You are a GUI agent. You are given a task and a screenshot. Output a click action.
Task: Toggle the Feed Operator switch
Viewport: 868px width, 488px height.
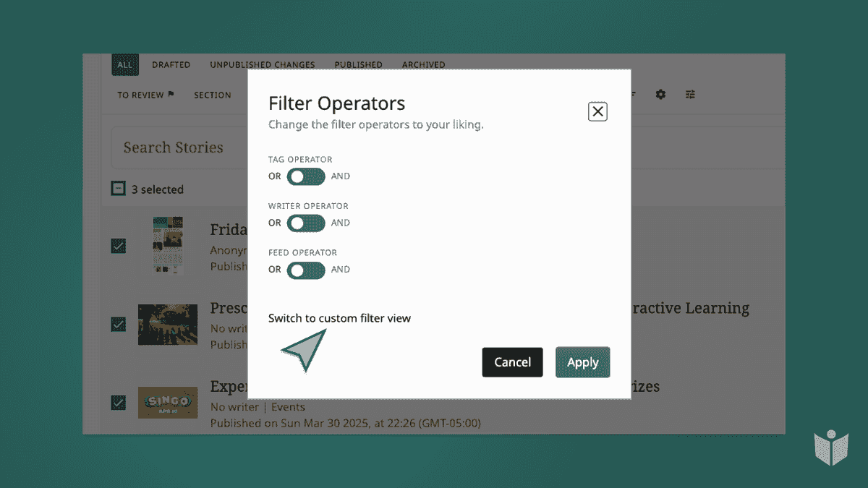click(x=305, y=270)
